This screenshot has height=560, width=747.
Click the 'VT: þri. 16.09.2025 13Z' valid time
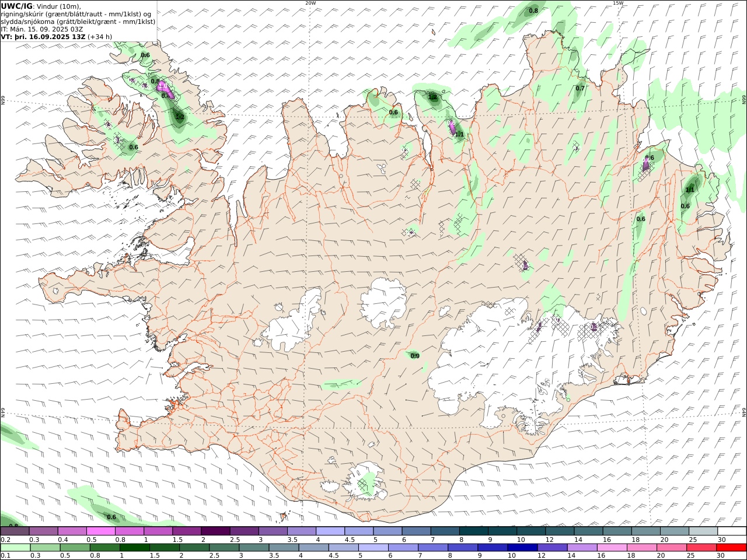[43, 37]
